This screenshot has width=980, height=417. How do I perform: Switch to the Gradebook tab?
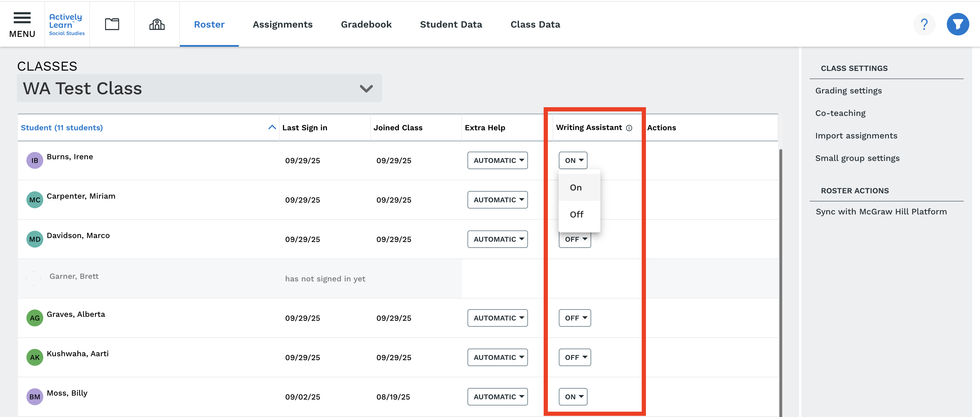coord(366,24)
